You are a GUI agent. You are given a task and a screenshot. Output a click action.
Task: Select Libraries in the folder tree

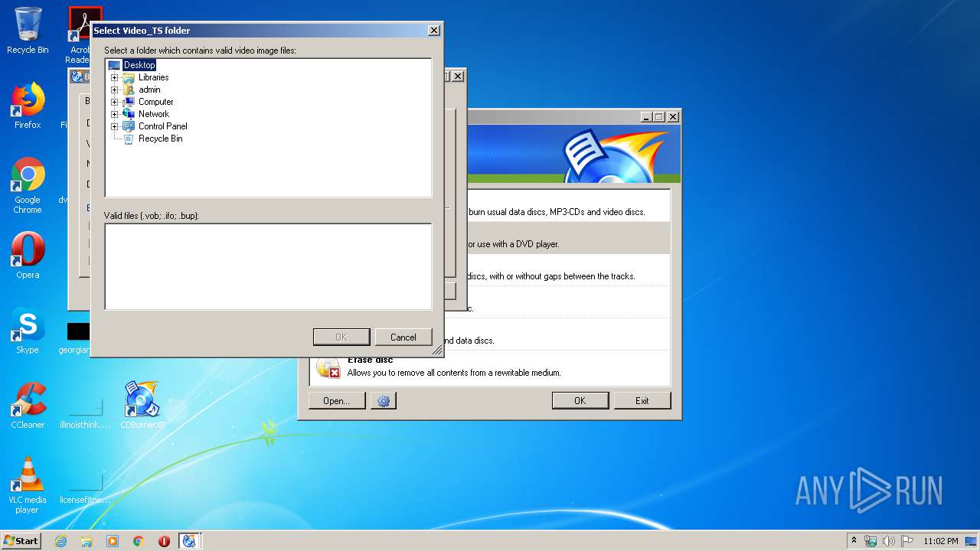[153, 77]
